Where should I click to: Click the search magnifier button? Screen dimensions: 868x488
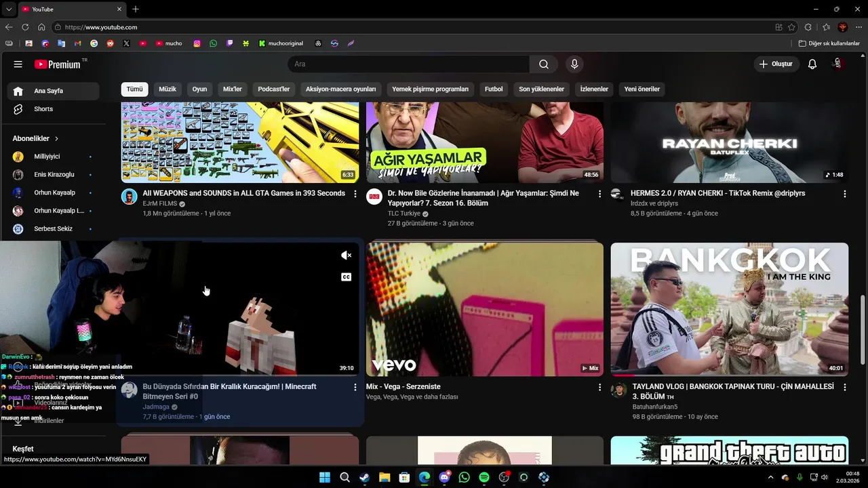pos(544,64)
